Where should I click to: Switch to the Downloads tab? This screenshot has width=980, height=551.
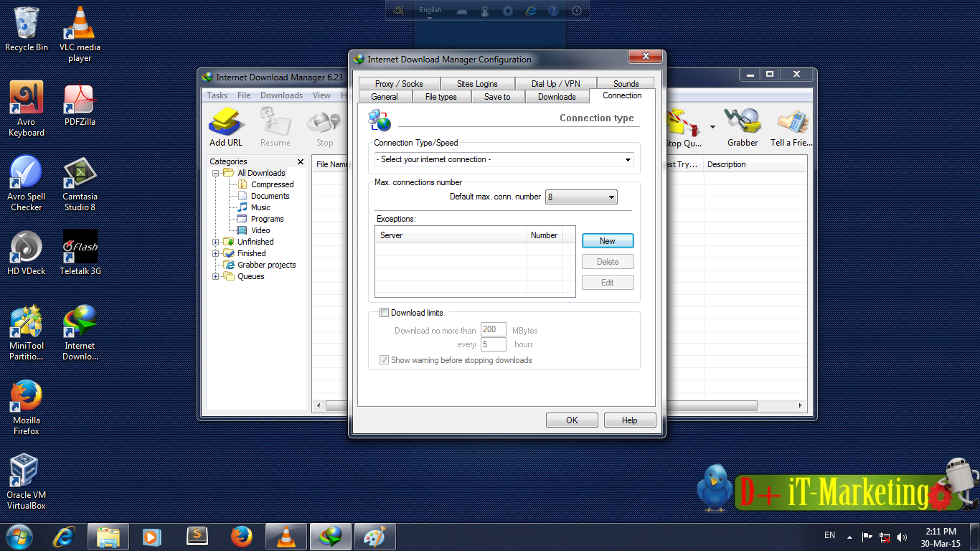click(x=557, y=97)
